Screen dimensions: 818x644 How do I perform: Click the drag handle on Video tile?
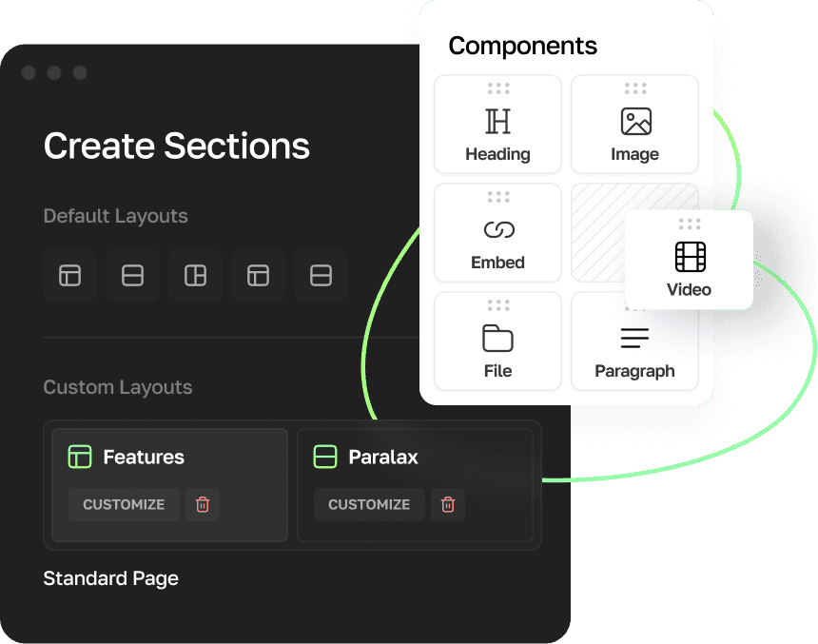(690, 224)
